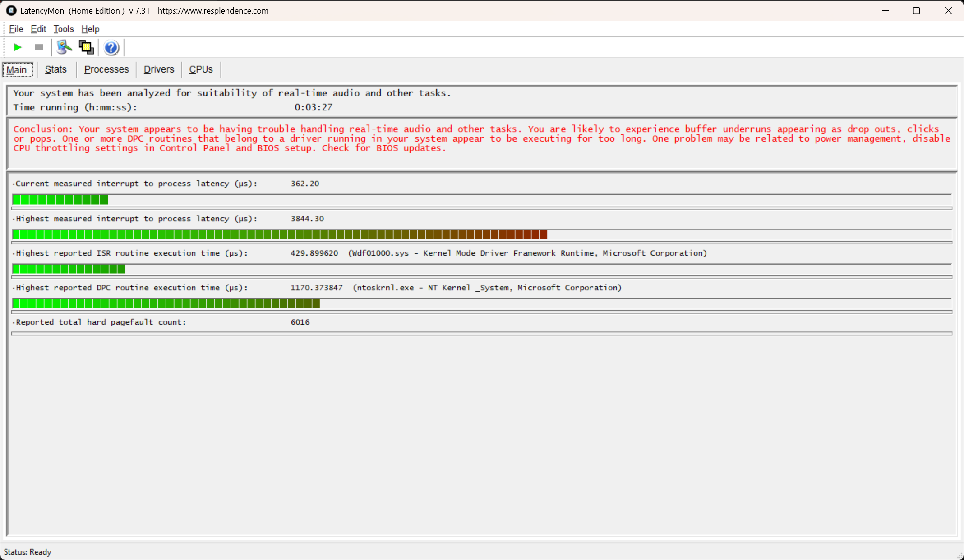Image resolution: width=964 pixels, height=560 pixels.
Task: Click the current interrupt to process latency bar
Action: (482, 199)
